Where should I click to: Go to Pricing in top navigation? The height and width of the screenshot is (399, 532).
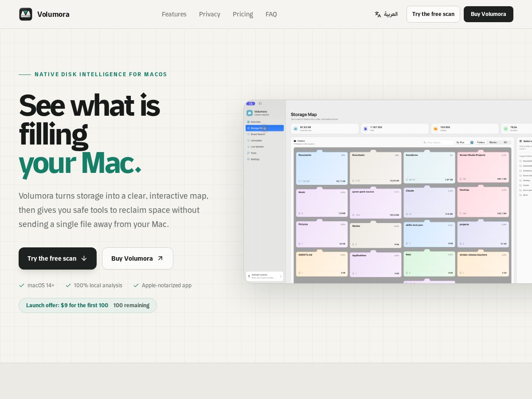pyautogui.click(x=243, y=14)
